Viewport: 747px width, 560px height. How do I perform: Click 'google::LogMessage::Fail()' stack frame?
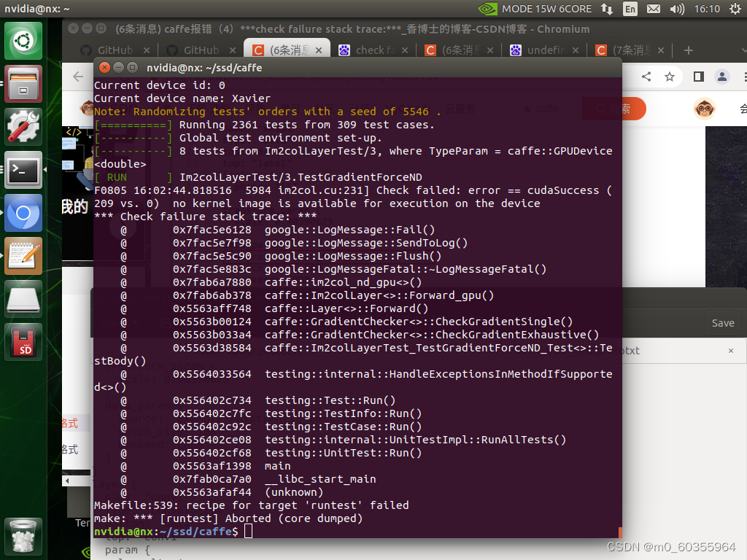coord(349,230)
